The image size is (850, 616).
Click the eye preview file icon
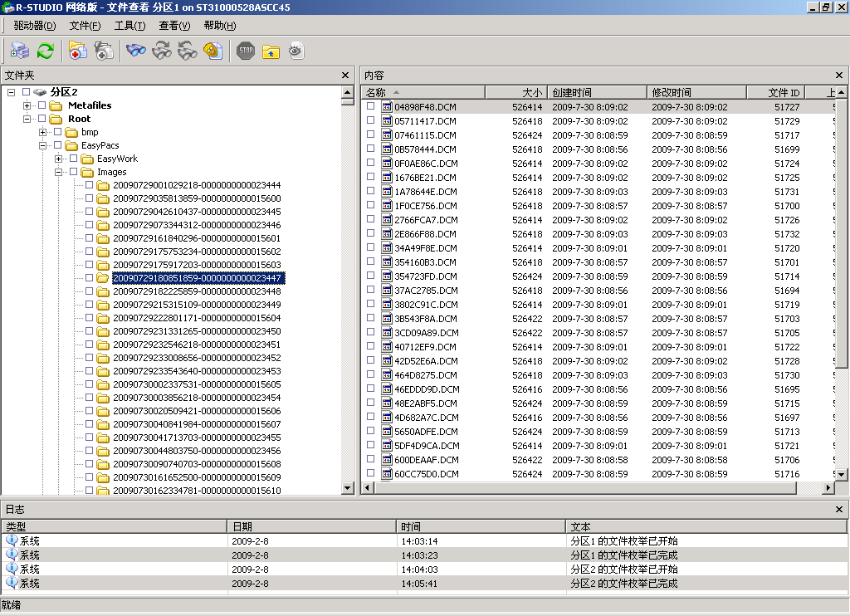(296, 51)
